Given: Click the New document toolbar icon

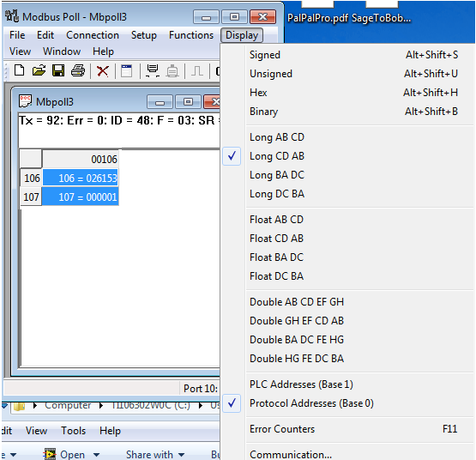Looking at the screenshot, I should pos(20,70).
